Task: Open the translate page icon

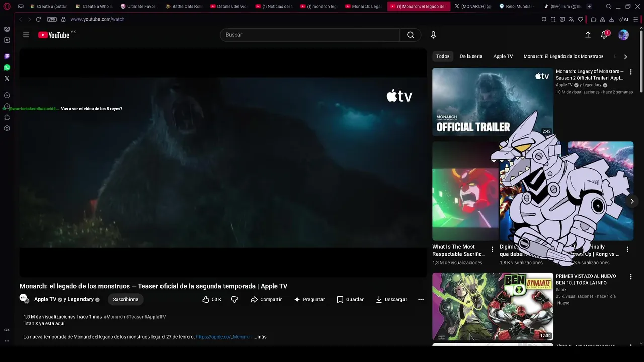Action: [x=571, y=19]
